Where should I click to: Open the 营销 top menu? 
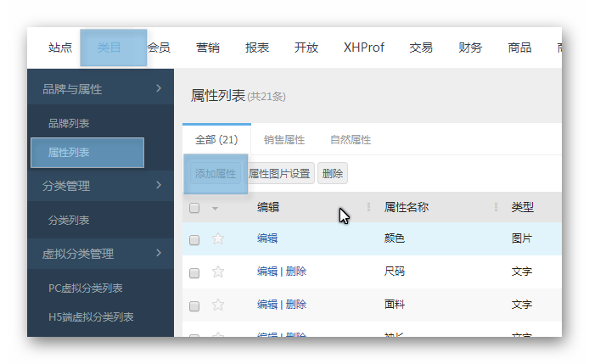pos(208,48)
